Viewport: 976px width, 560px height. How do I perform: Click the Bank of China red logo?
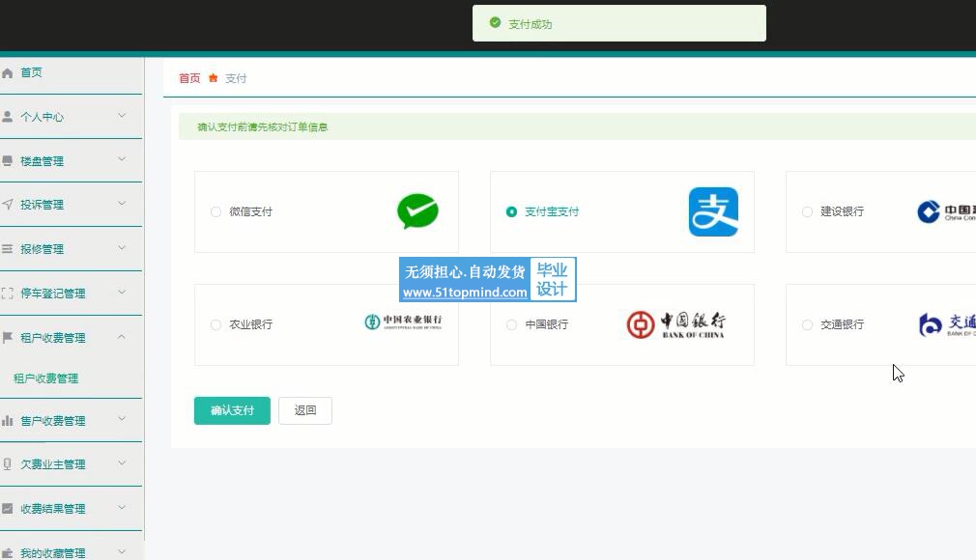(676, 324)
